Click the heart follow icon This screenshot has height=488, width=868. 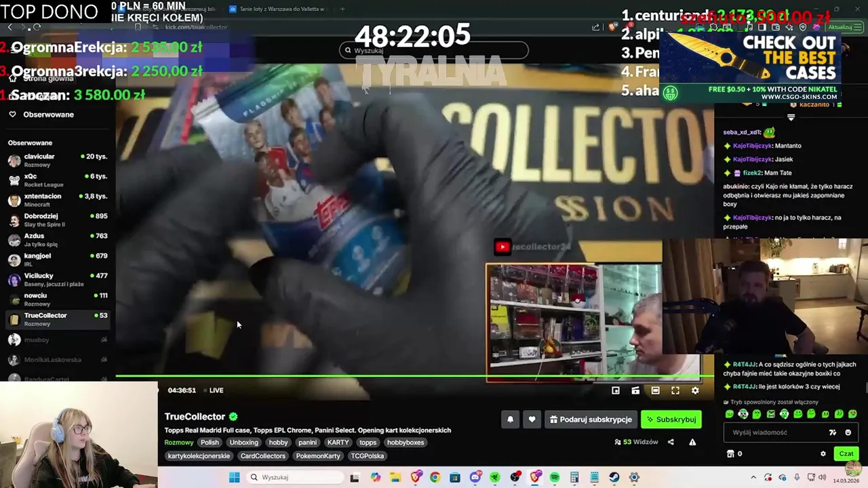pyautogui.click(x=532, y=420)
